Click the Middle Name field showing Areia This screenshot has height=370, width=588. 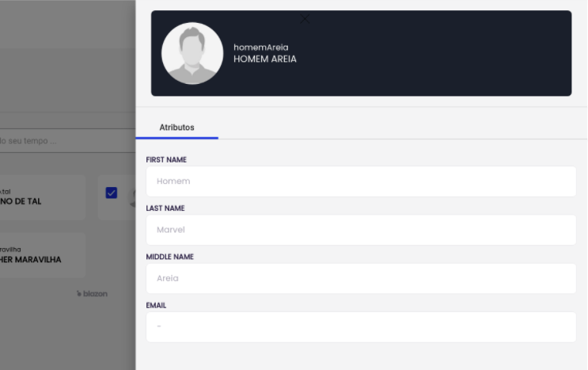click(361, 278)
